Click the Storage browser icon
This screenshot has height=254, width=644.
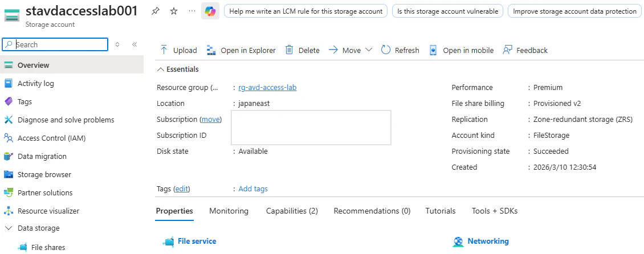(x=8, y=174)
